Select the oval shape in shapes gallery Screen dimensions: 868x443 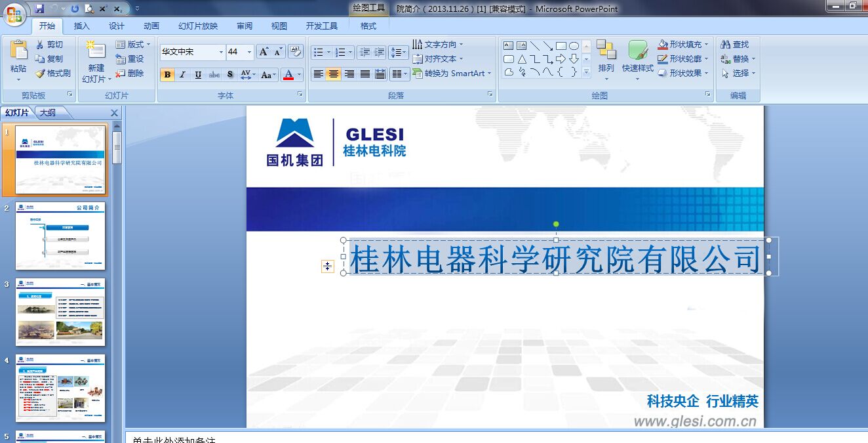click(x=574, y=46)
